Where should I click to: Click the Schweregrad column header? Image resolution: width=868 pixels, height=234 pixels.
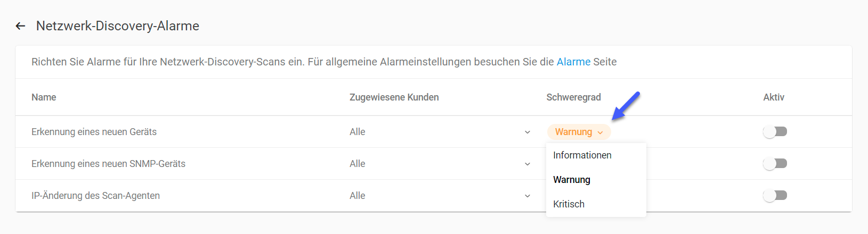click(573, 97)
